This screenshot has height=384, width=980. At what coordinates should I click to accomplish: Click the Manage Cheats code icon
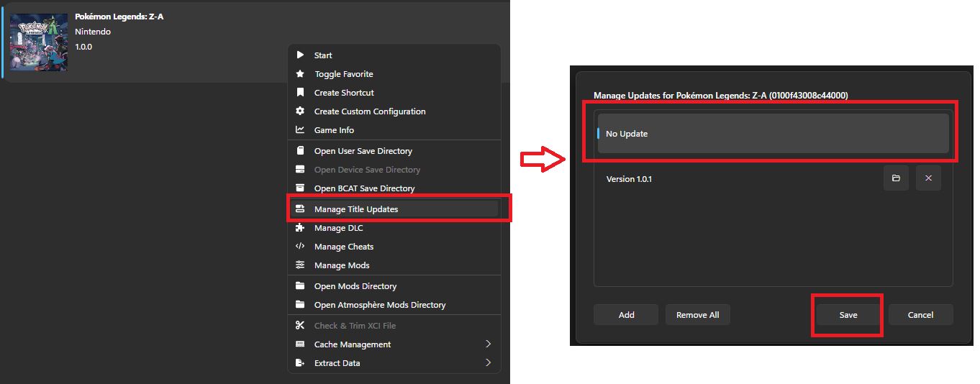click(300, 247)
